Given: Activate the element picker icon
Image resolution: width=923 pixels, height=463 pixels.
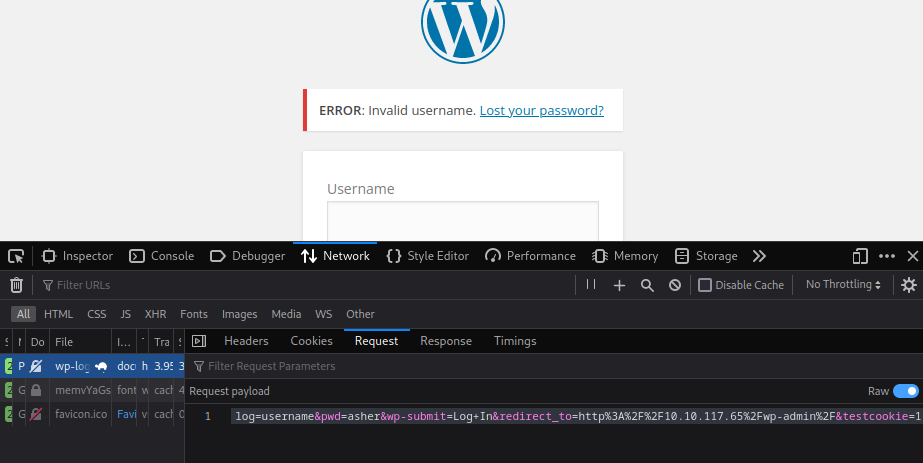Looking at the screenshot, I should pos(16,256).
